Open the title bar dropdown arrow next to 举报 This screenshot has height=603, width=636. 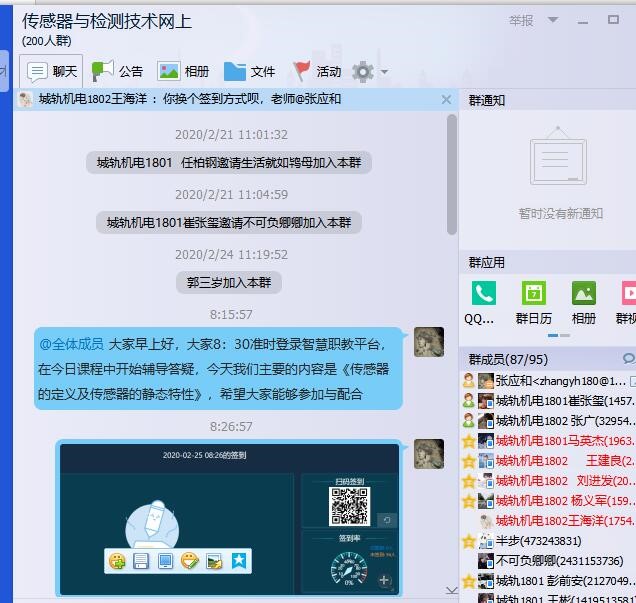pos(553,20)
